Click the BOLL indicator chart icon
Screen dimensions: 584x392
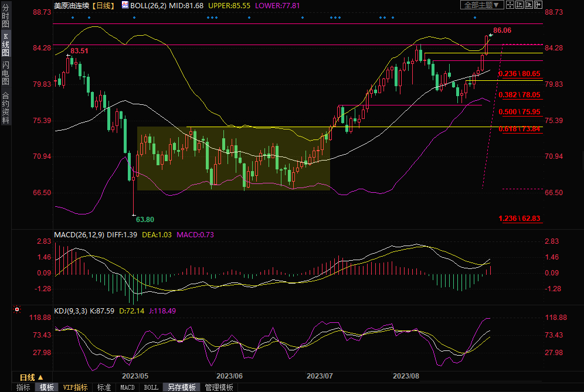pos(124,5)
